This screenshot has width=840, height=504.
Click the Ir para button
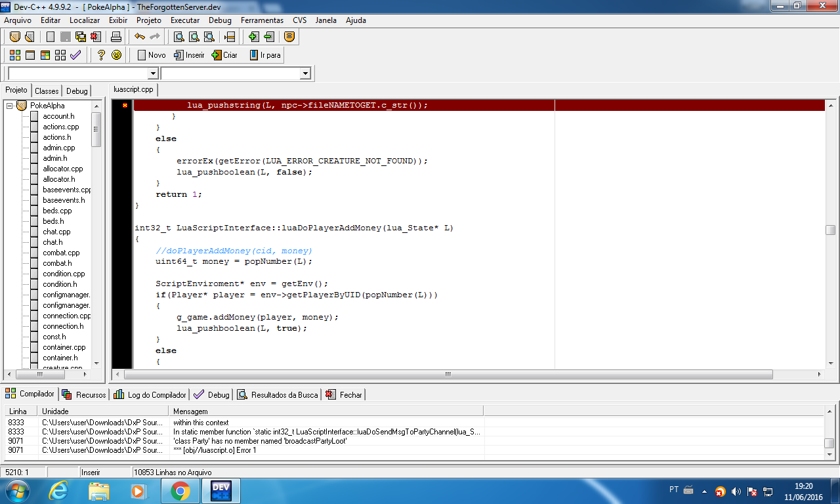pyautogui.click(x=265, y=55)
